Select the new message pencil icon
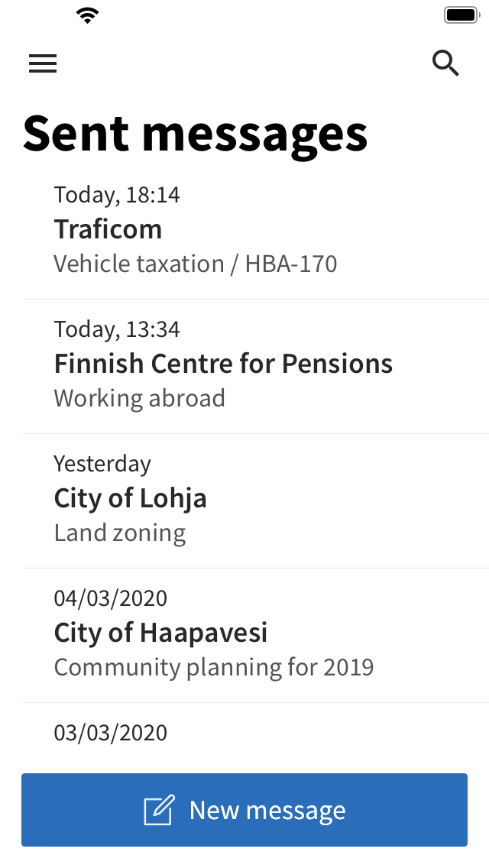 (158, 810)
